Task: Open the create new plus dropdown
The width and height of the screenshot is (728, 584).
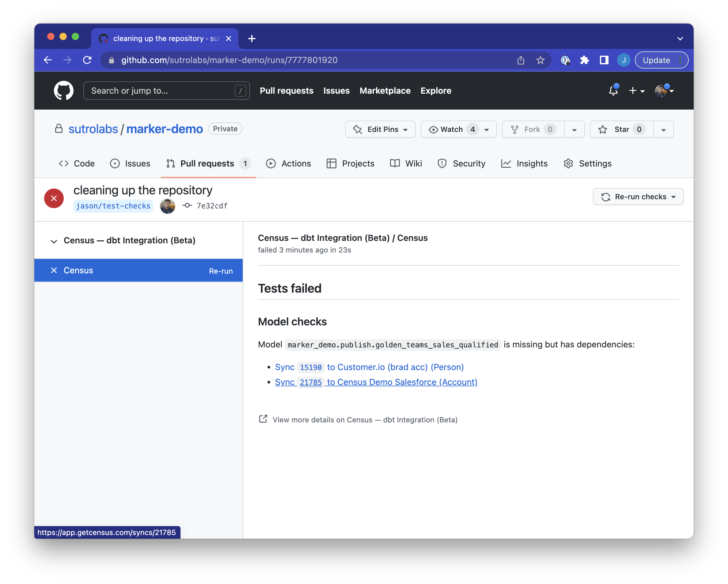Action: coord(636,90)
